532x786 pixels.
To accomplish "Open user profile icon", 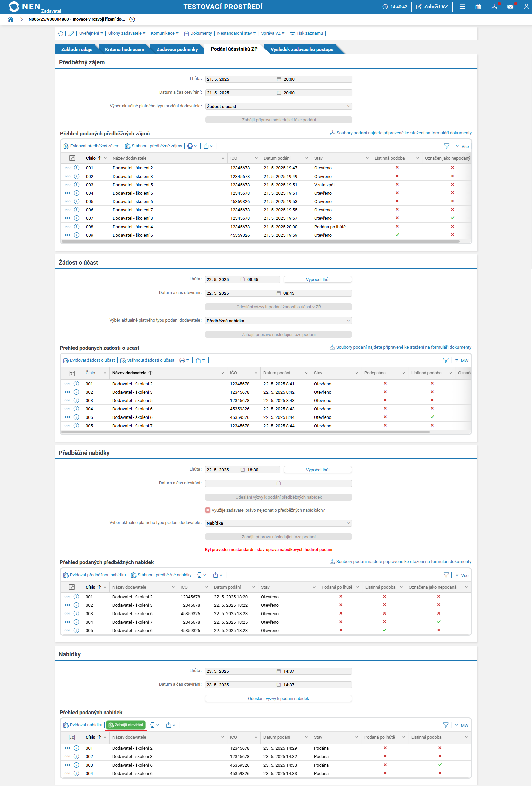I will tap(526, 7).
